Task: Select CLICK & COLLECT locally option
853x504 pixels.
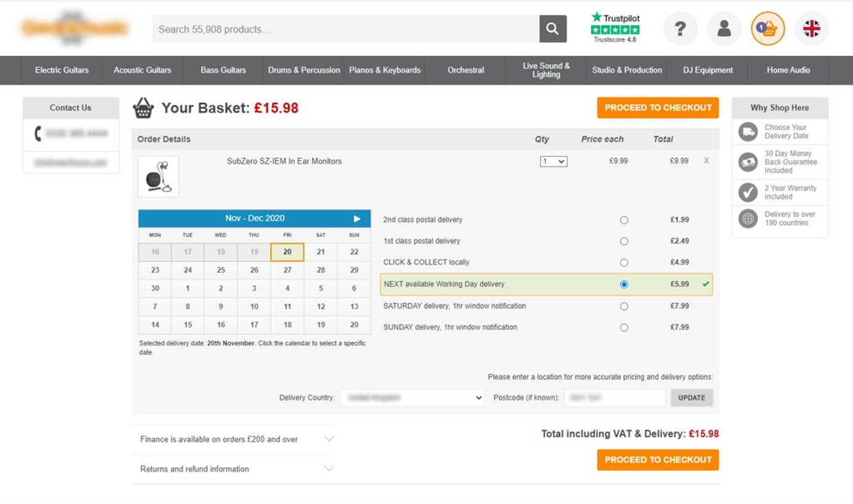Action: click(624, 262)
